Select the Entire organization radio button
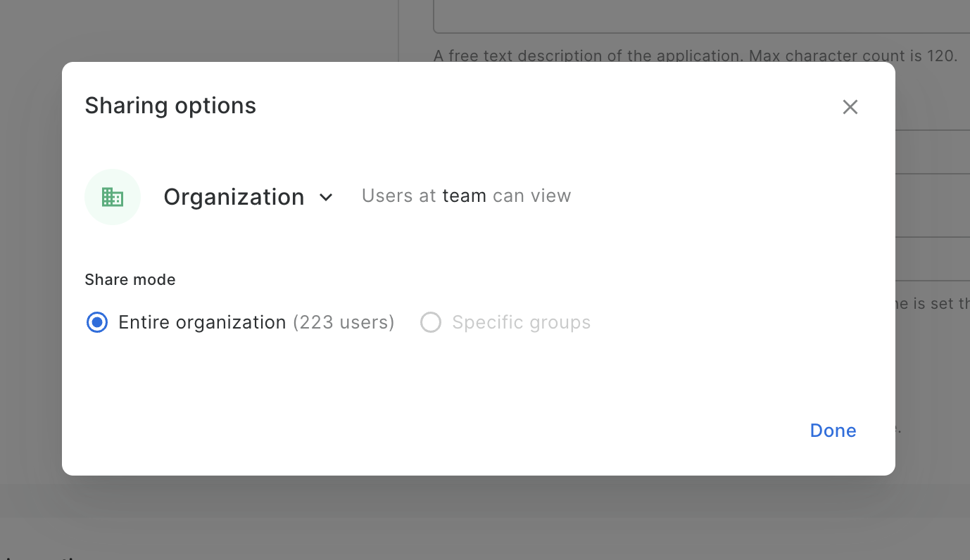Image resolution: width=970 pixels, height=560 pixels. click(x=97, y=322)
